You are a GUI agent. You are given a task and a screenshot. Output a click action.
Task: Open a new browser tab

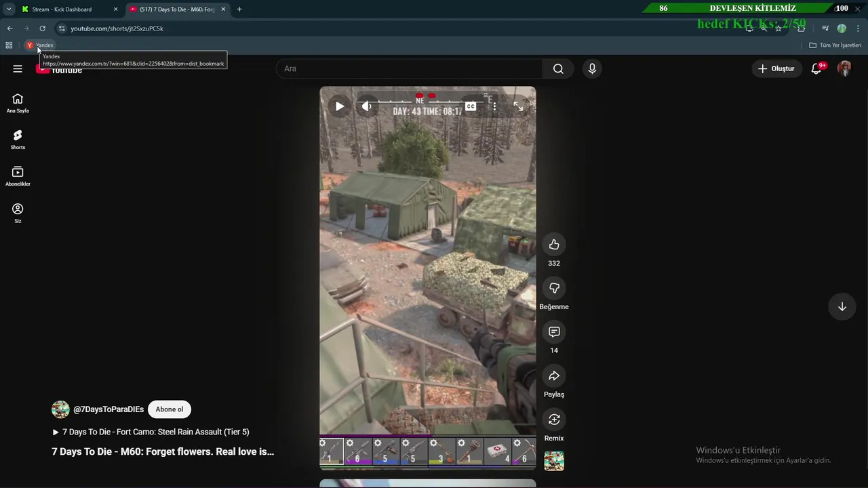pyautogui.click(x=239, y=9)
